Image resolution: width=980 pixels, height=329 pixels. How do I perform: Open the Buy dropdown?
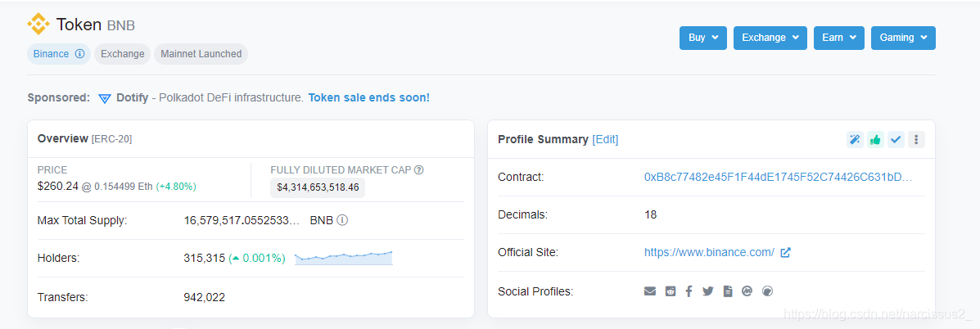pos(703,38)
